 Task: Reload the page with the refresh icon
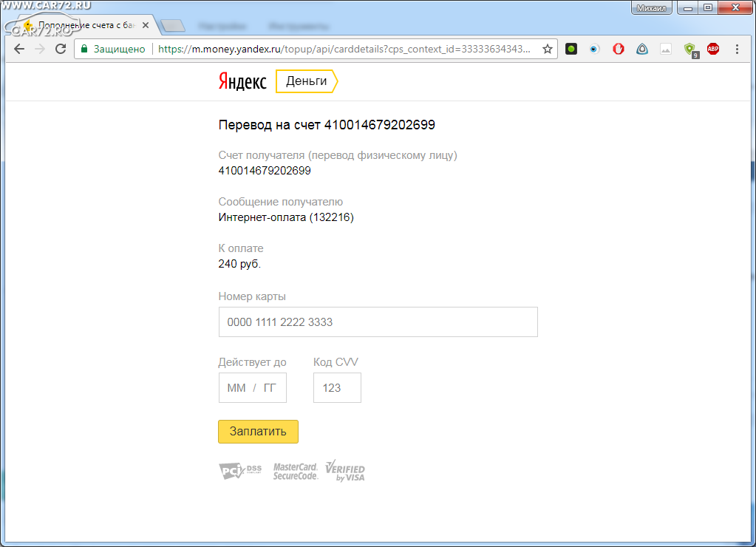click(61, 49)
